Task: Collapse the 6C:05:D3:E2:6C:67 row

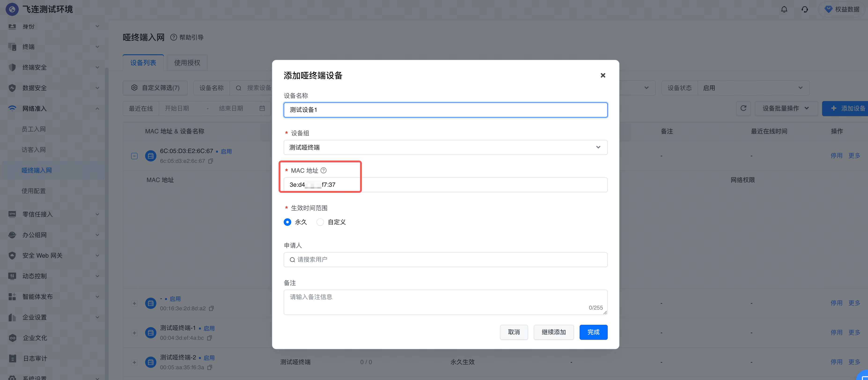Action: [x=134, y=156]
